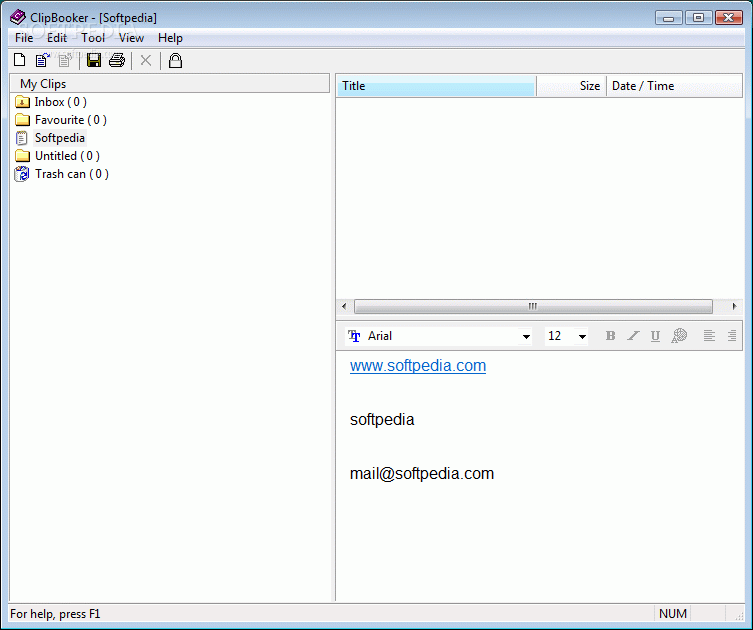This screenshot has width=753, height=630.
Task: Select the Favourite ( 0 ) folder
Action: (x=71, y=120)
